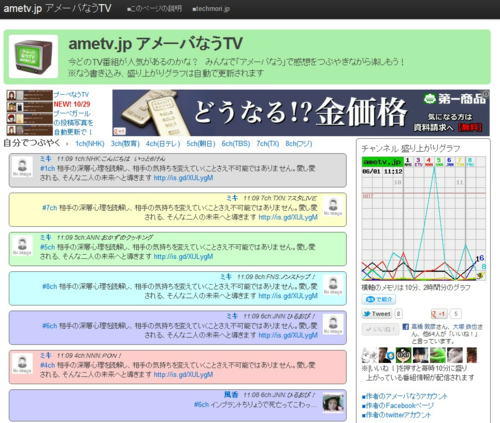Click avatar icon in the #4ch post

click(x=22, y=363)
